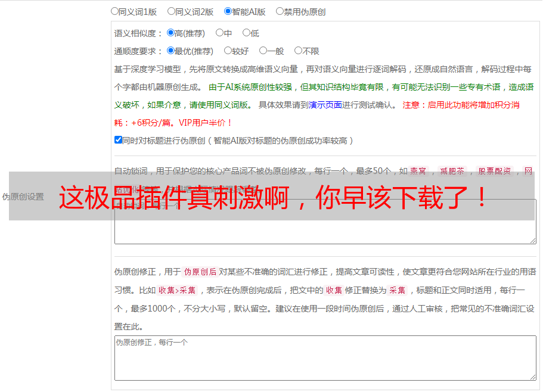Viewport: 543px width, 392px height.
Task: Click the 通顺度要求 label
Action: pos(138,51)
